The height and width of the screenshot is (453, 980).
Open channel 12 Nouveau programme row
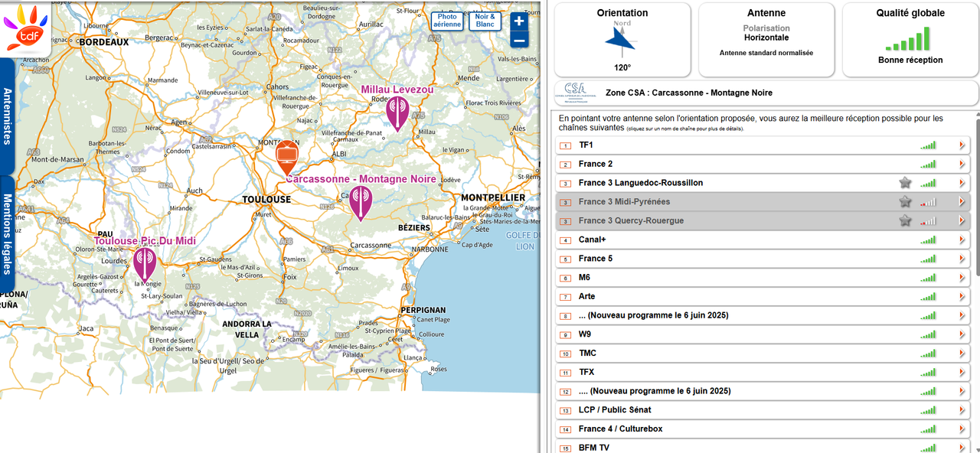click(x=763, y=391)
